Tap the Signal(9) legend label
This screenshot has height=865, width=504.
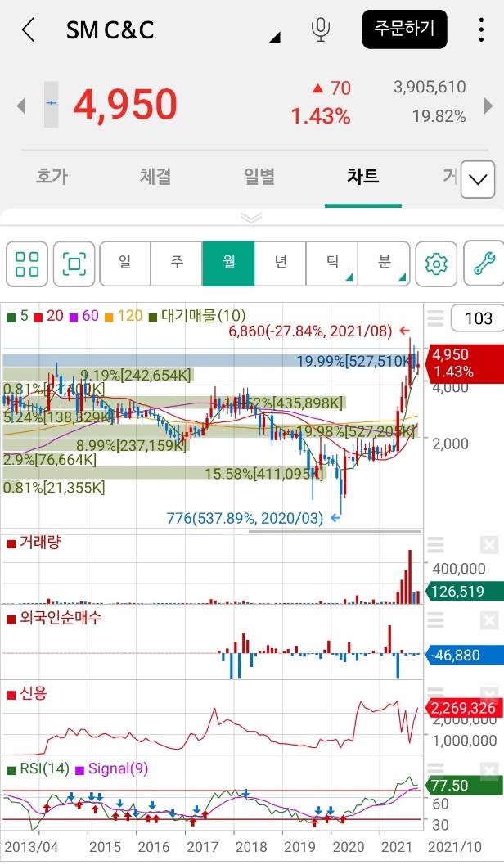pyautogui.click(x=112, y=768)
